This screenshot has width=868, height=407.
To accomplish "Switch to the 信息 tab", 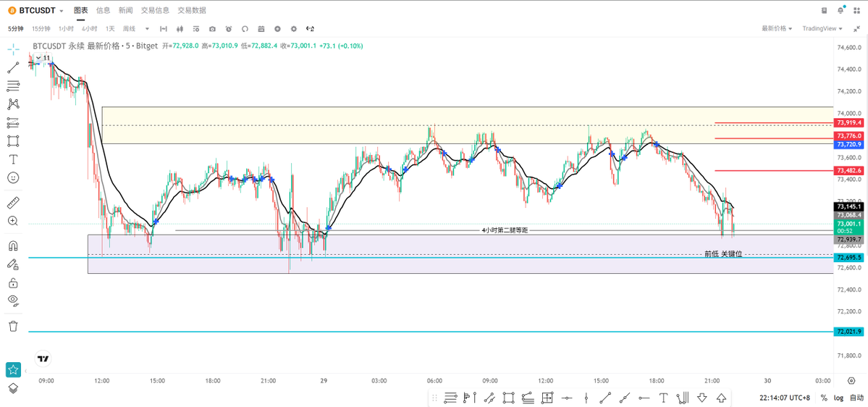I will point(103,11).
